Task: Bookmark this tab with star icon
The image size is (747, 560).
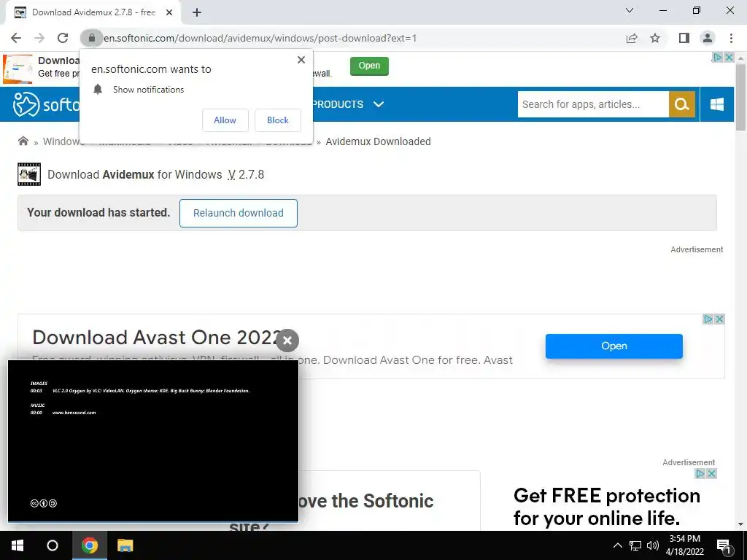Action: coord(655,38)
